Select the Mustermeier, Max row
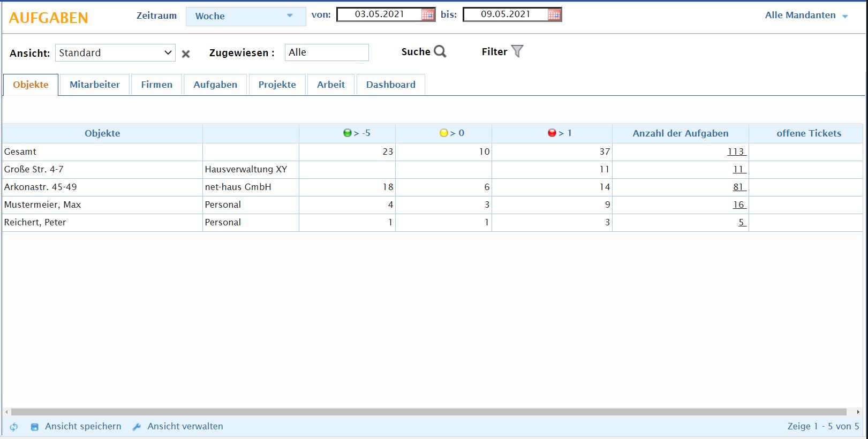 (x=432, y=205)
